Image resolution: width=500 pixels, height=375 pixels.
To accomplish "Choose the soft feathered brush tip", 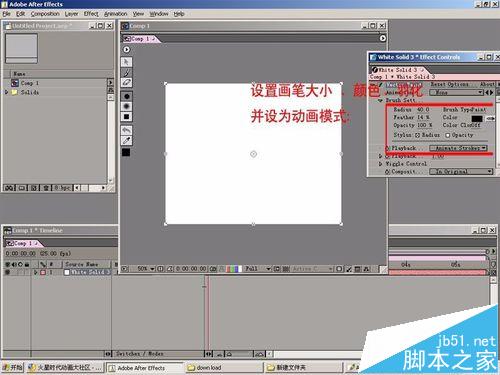I will coord(126,106).
